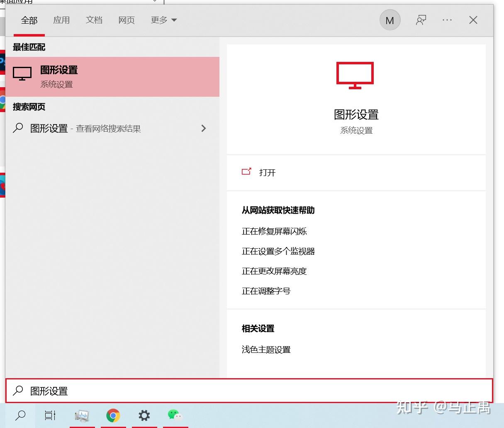The image size is (504, 428).
Task: Close the search panel with X
Action: point(473,20)
